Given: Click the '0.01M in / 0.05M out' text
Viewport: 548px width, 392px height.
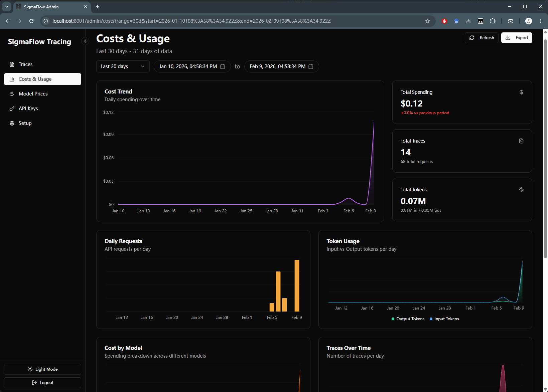Looking at the screenshot, I should pos(421,210).
